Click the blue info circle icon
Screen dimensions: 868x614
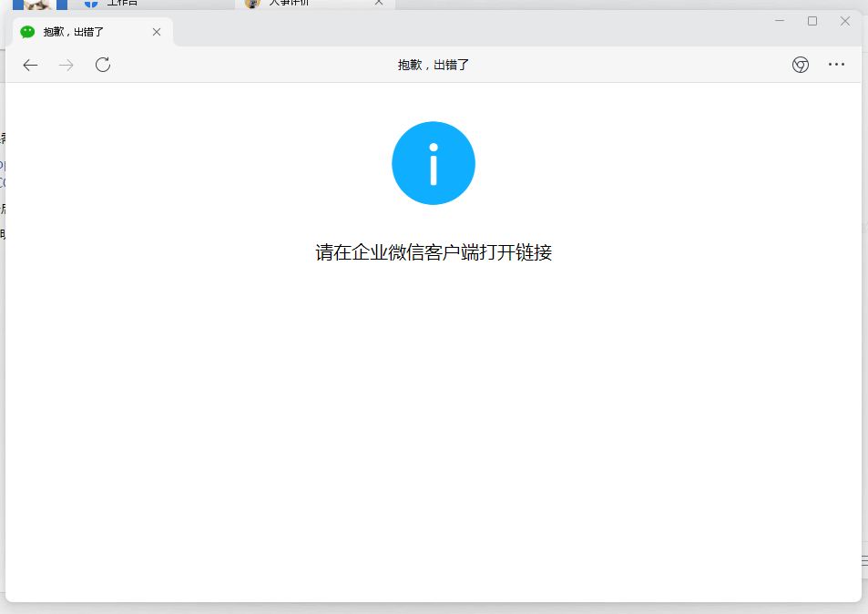tap(434, 163)
